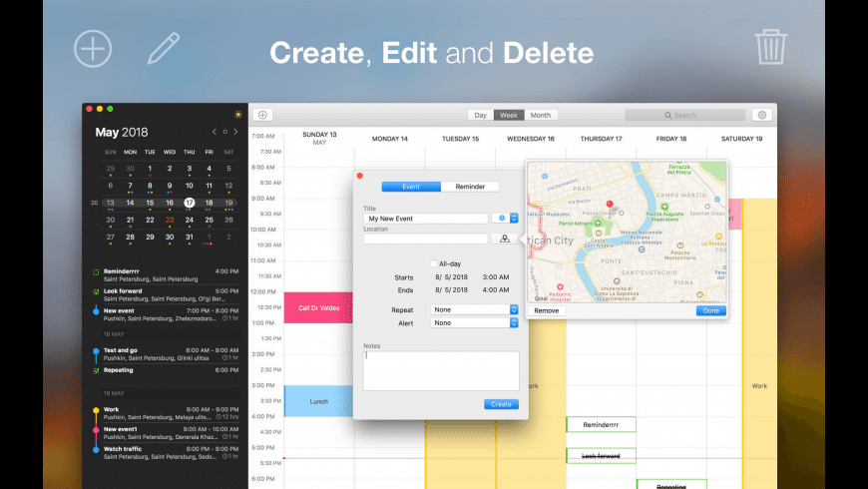Click the pencil edit icon in banner
Image resolution: width=868 pixels, height=489 pixels.
(164, 48)
